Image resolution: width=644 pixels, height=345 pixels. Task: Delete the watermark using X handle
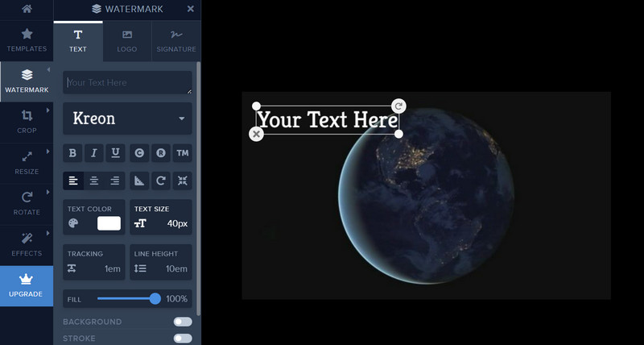[x=256, y=134]
